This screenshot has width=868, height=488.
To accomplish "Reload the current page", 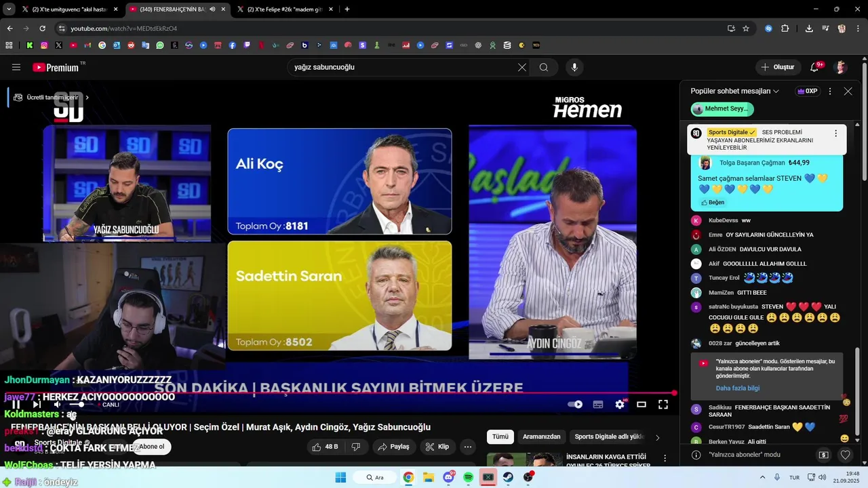I will click(x=42, y=28).
